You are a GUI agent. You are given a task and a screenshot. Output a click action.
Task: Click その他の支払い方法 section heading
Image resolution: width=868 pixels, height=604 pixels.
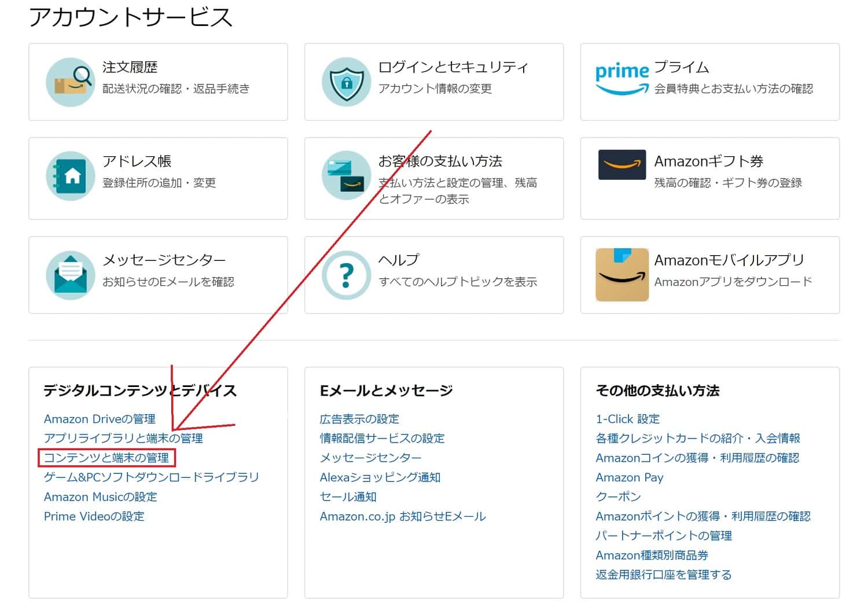[658, 391]
